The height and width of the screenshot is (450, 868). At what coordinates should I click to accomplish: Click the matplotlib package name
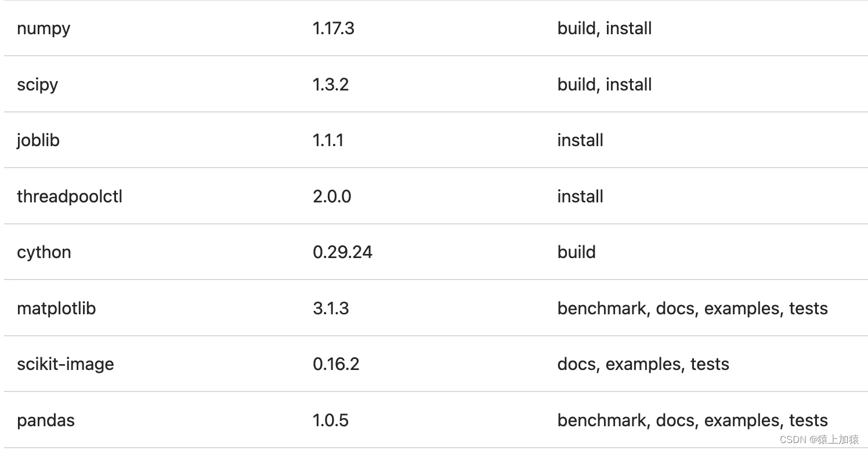click(x=56, y=309)
